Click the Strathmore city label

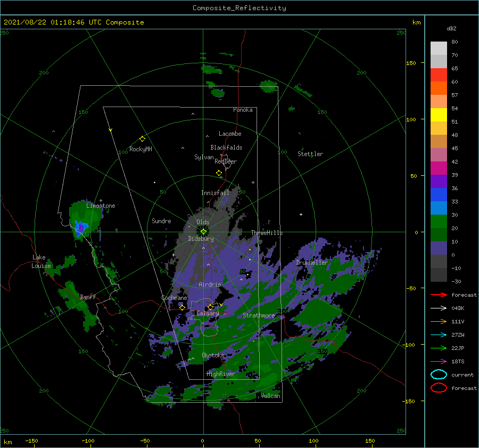(x=259, y=315)
